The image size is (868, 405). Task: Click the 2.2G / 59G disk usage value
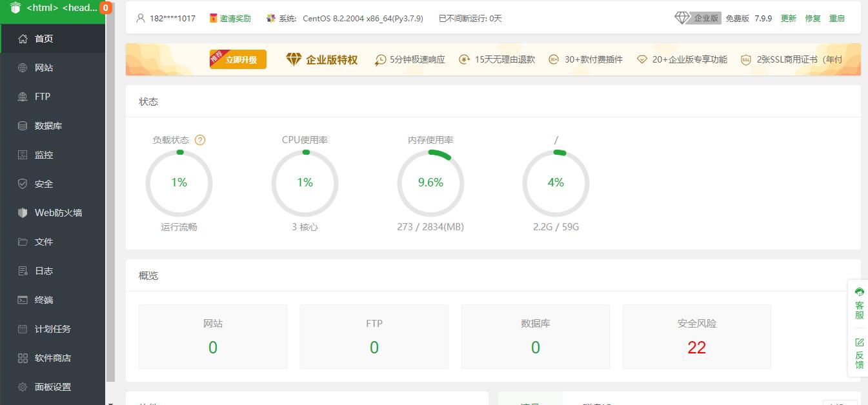point(556,227)
